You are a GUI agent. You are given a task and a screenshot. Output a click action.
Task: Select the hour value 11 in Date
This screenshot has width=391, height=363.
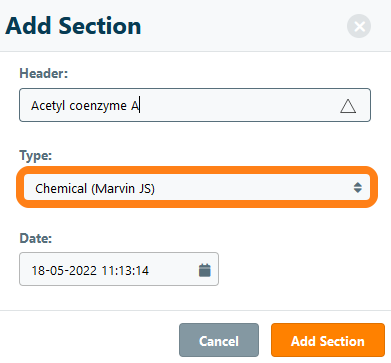coord(108,270)
